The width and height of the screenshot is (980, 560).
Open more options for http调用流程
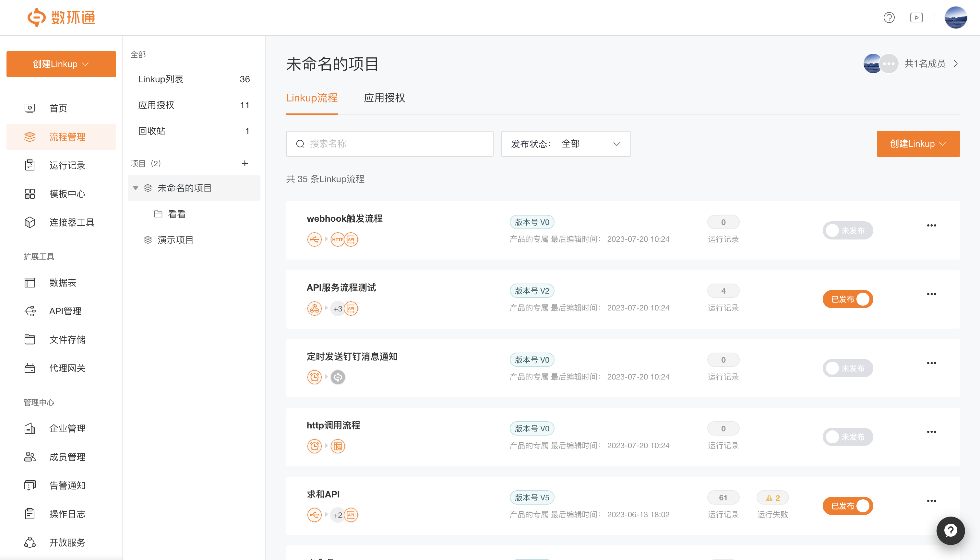click(x=931, y=432)
